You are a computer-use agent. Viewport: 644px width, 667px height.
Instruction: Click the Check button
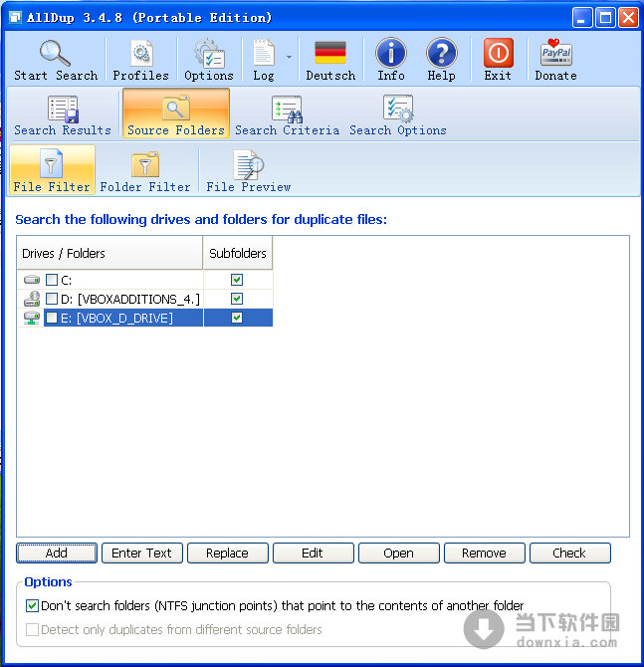tap(570, 553)
